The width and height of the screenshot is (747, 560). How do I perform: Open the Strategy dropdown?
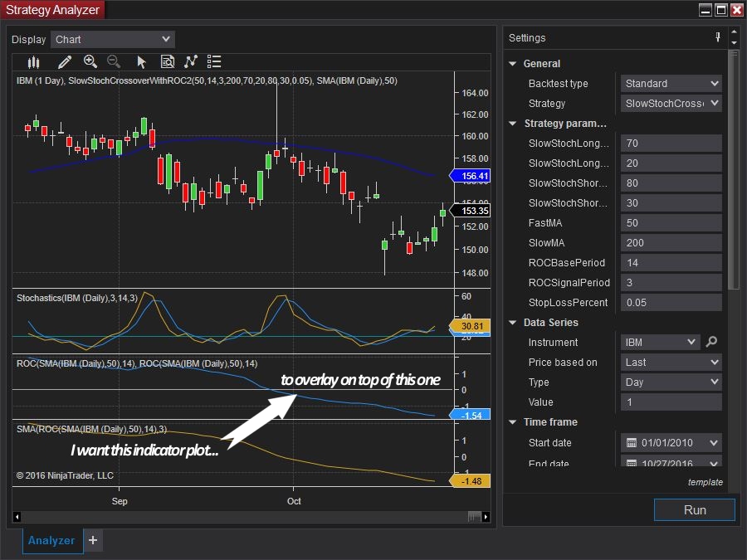coord(671,104)
